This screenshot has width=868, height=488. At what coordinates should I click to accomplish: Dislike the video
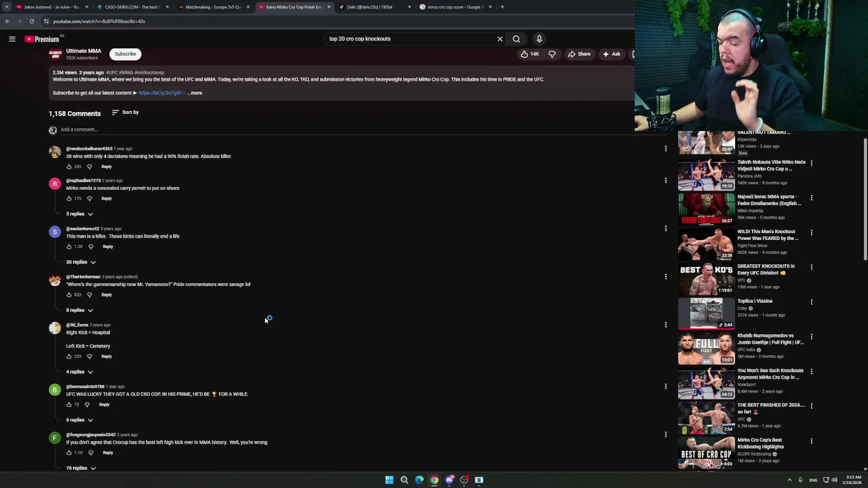(552, 54)
